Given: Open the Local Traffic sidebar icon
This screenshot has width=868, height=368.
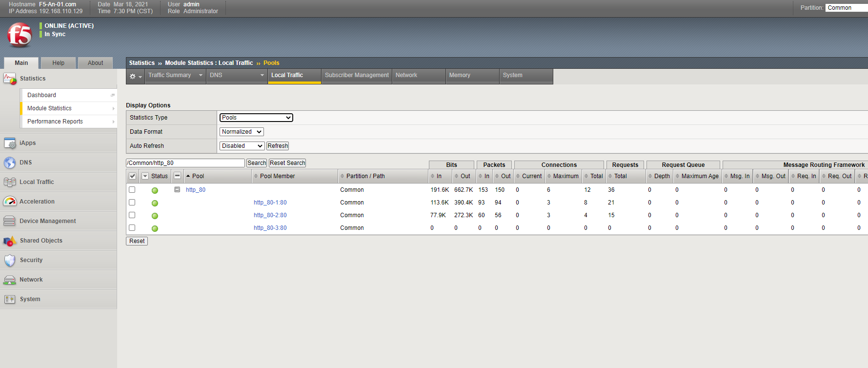Looking at the screenshot, I should pyautogui.click(x=10, y=182).
